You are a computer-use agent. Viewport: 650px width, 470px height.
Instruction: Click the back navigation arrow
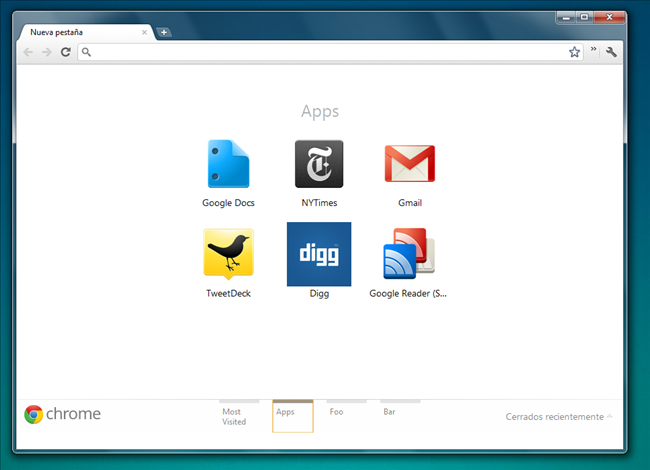(x=28, y=52)
